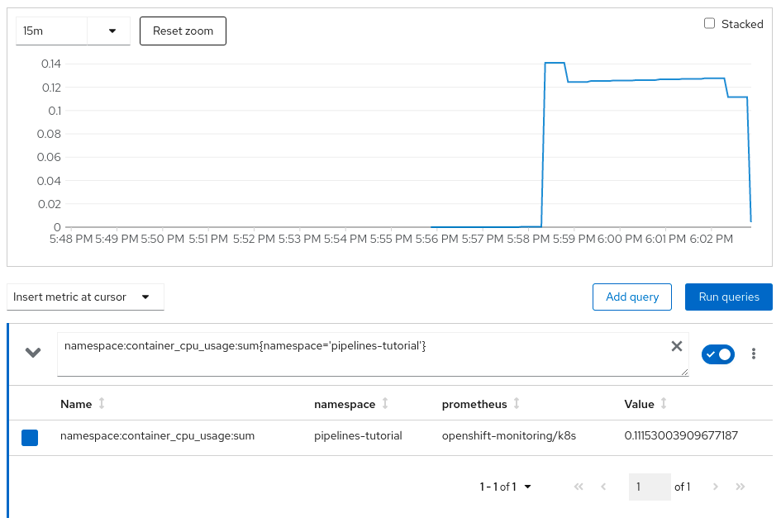This screenshot has height=532, width=781.
Task: Sort the Name column
Action: pyautogui.click(x=102, y=404)
